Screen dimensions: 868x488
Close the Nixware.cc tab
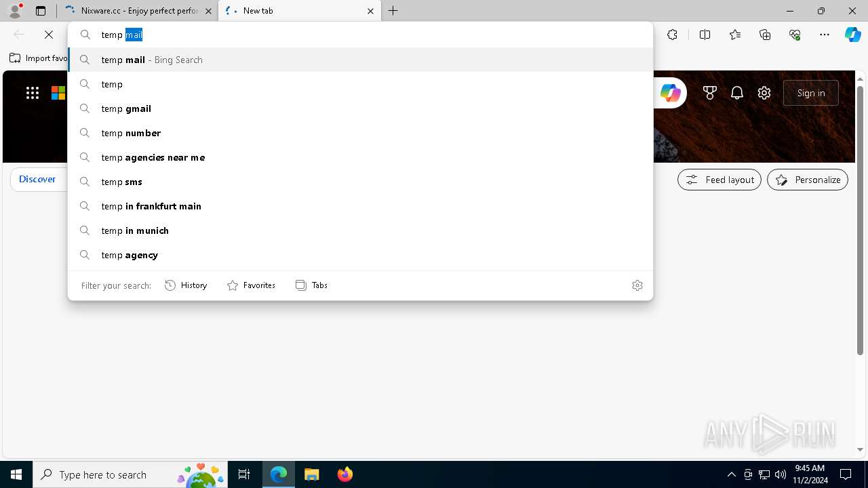208,11
